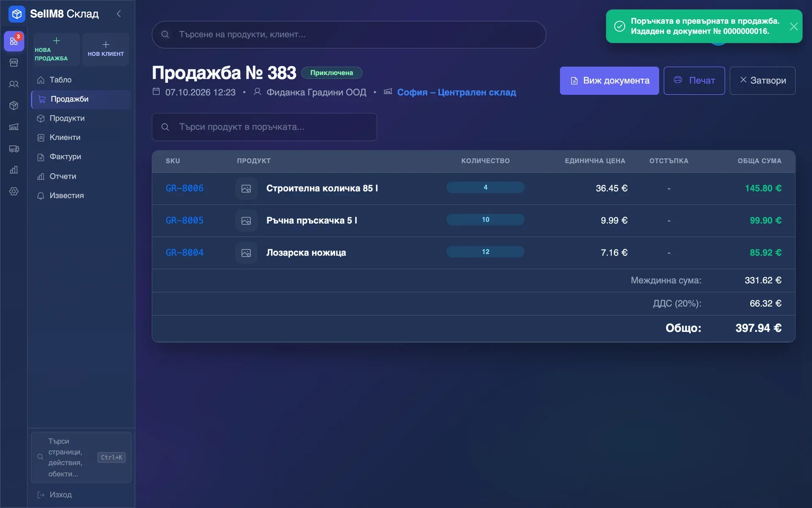Click the customer name Фиданка Градини ООД
Viewport: 812px width, 508px height.
pyautogui.click(x=316, y=92)
